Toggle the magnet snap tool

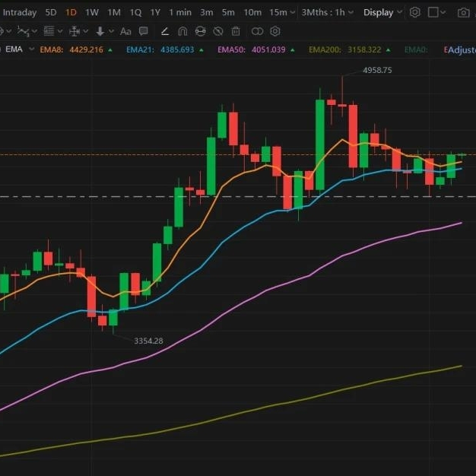(182, 31)
